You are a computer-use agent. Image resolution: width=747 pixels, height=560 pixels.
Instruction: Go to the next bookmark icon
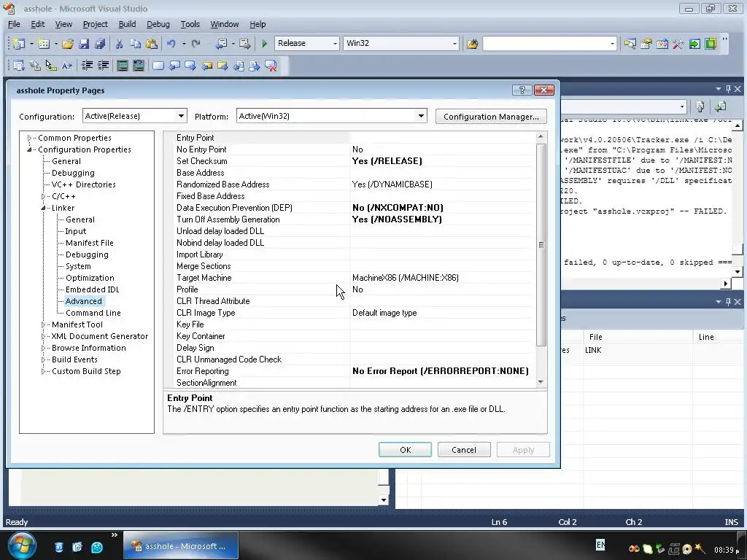pyautogui.click(x=190, y=66)
